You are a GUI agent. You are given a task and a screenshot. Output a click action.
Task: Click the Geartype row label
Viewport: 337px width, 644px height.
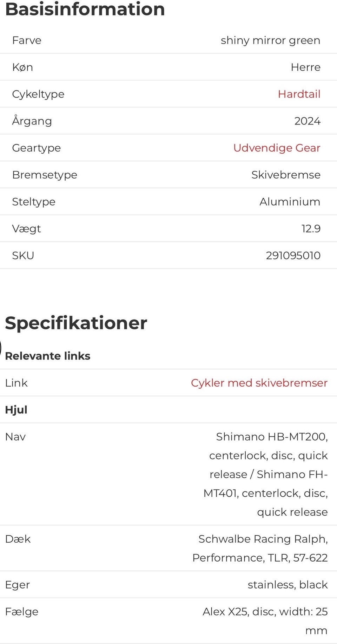[x=37, y=148]
